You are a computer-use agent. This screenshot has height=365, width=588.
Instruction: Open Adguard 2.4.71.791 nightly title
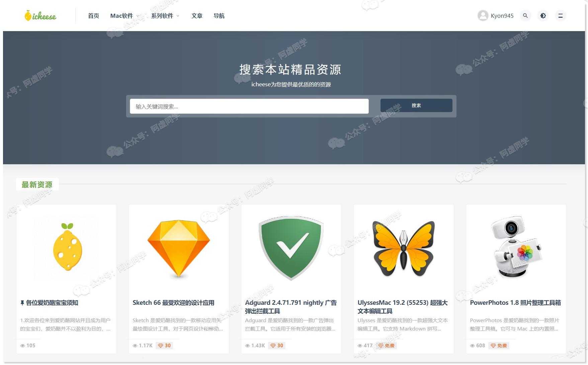pyautogui.click(x=291, y=307)
